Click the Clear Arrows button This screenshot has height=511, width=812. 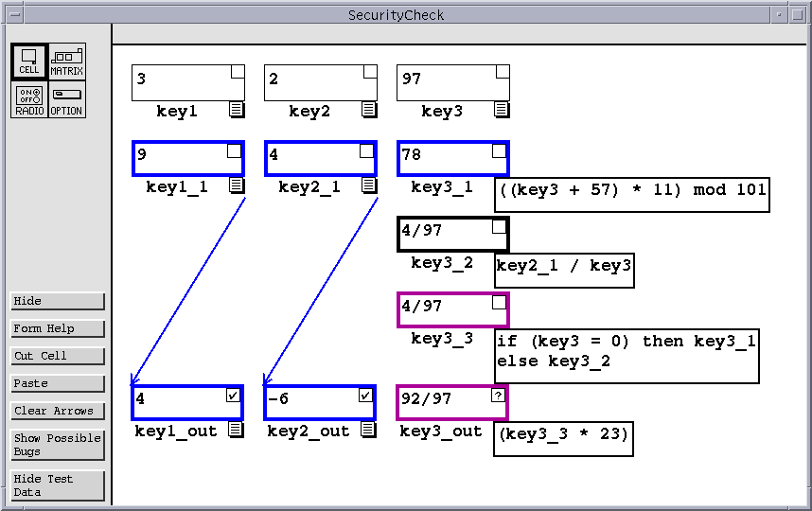coord(58,411)
